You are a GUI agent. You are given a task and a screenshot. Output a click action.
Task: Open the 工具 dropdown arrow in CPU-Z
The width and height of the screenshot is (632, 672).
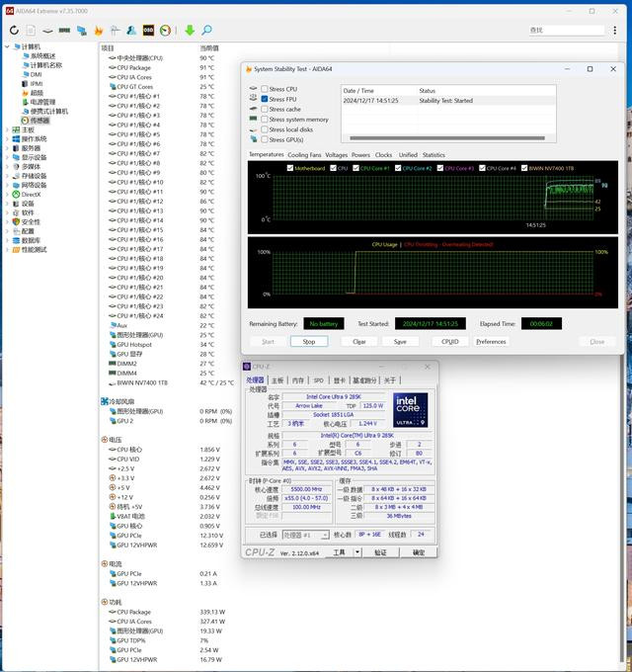point(357,552)
